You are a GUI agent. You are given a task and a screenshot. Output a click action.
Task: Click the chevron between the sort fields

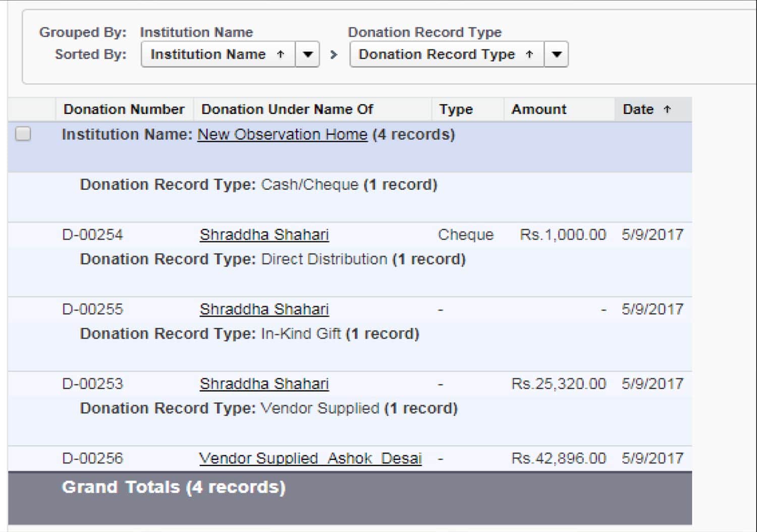coord(333,54)
